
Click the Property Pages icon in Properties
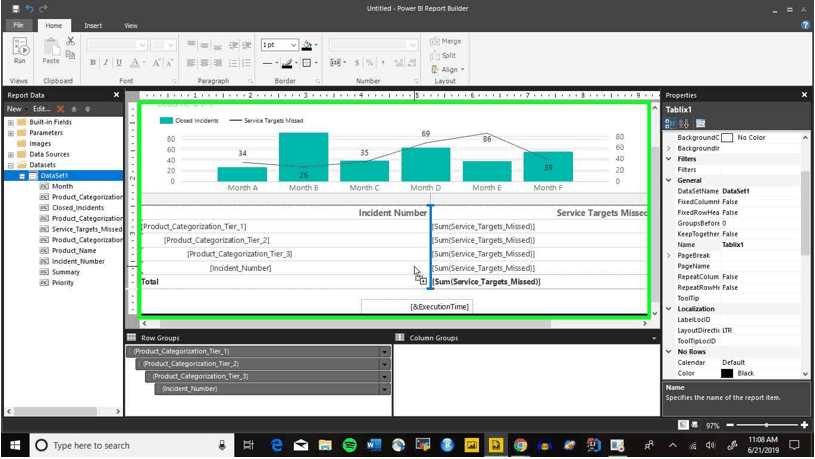(701, 123)
